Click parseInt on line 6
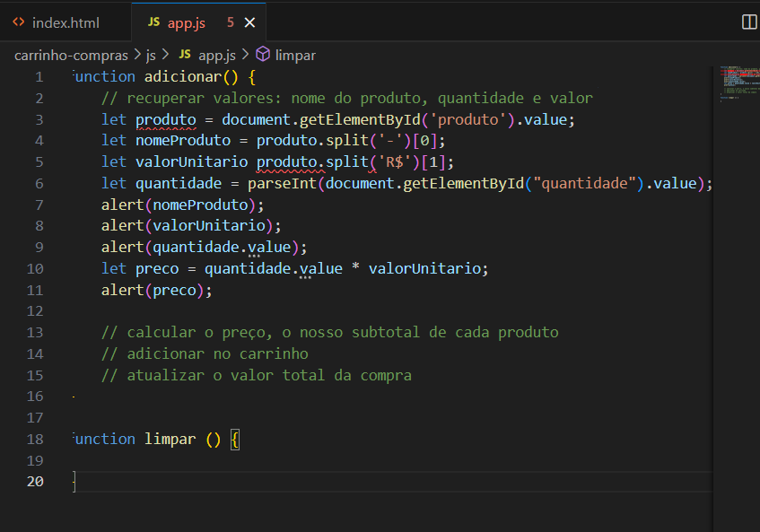The image size is (760, 532). [282, 184]
